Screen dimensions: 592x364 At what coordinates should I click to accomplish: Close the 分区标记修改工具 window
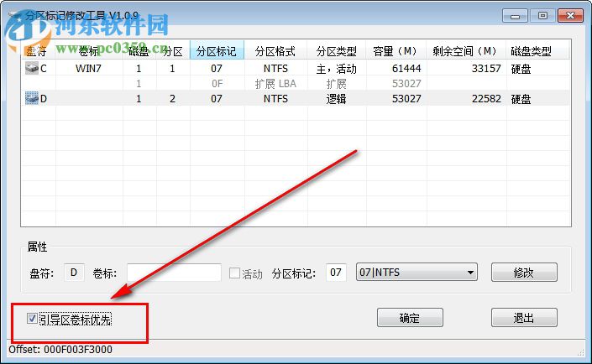pos(570,16)
